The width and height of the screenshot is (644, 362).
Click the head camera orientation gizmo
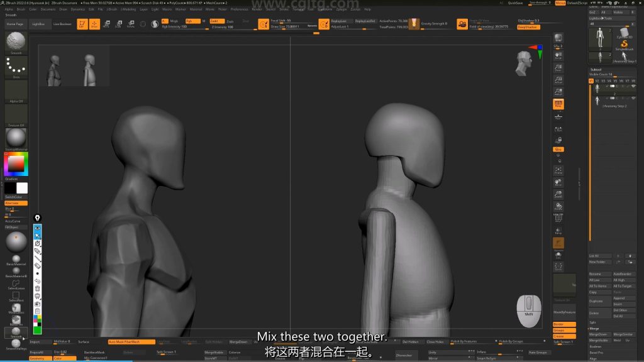pos(524,63)
